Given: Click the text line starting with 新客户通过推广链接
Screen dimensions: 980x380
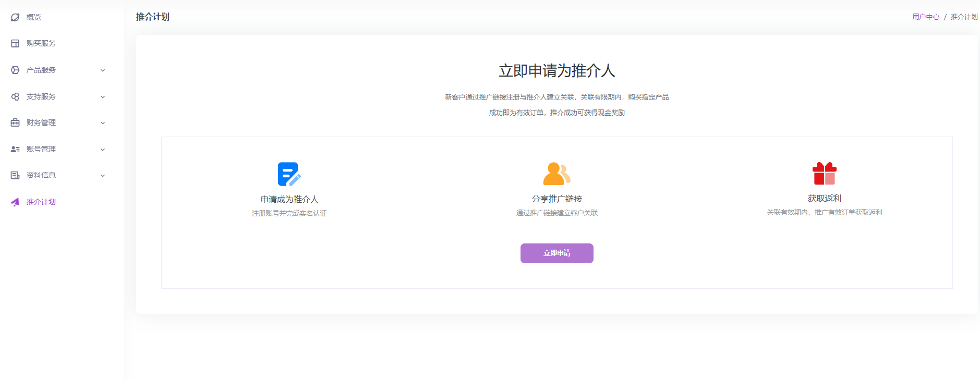Looking at the screenshot, I should 556,97.
